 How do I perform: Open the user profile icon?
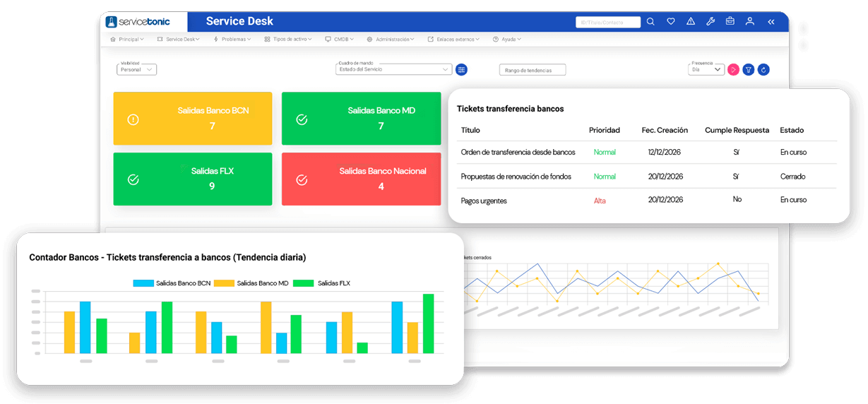click(750, 21)
